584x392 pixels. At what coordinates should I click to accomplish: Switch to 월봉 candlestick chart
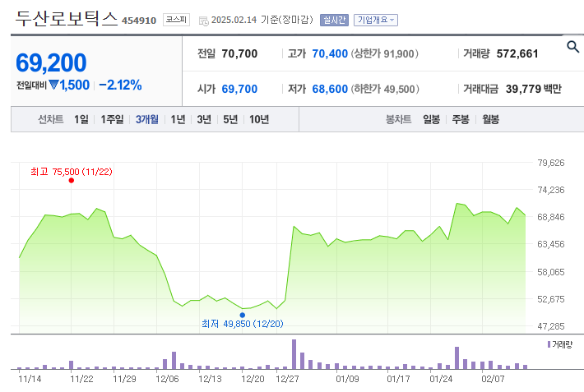[x=490, y=119]
